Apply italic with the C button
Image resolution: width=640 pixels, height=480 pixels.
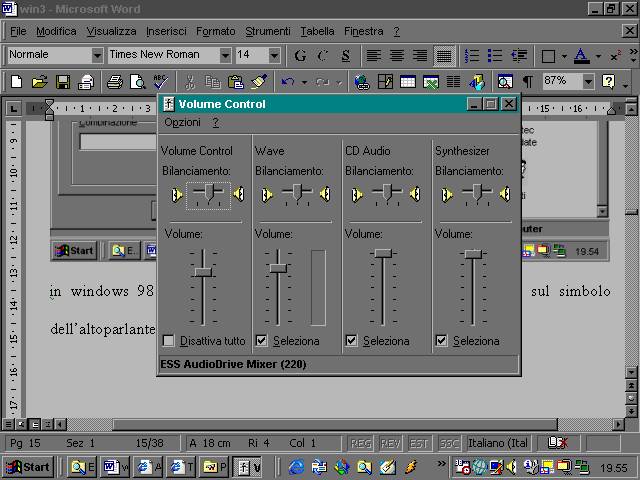323,56
